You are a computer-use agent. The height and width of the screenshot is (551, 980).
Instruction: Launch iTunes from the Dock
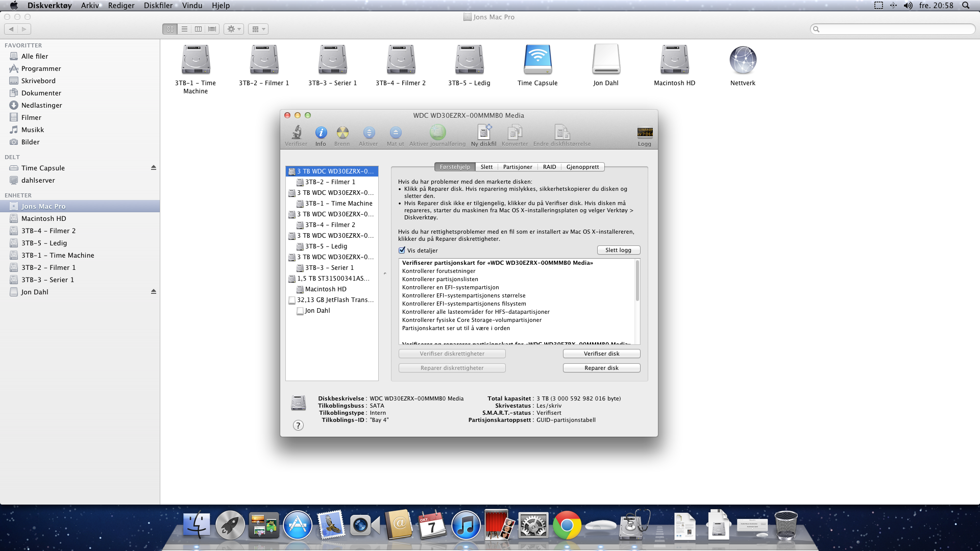(x=465, y=525)
